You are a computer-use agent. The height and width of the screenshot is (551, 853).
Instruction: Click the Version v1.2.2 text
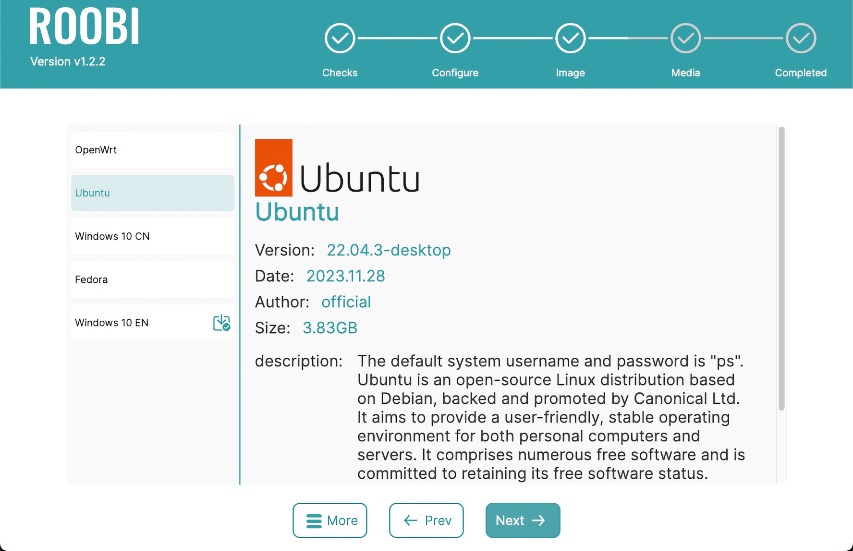67,61
